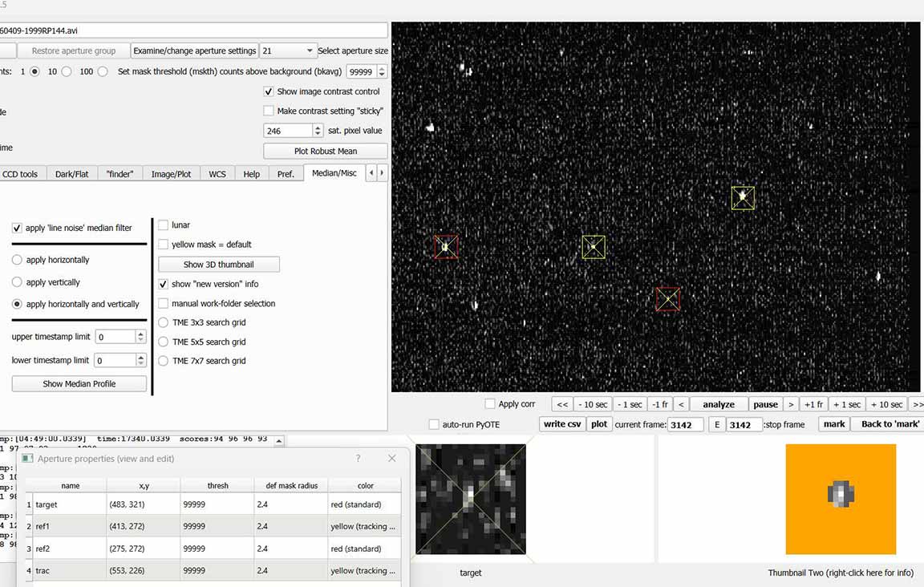Viewport: 924px width, 587px height.
Task: Click the rewind to start '<<' button
Action: click(x=563, y=404)
